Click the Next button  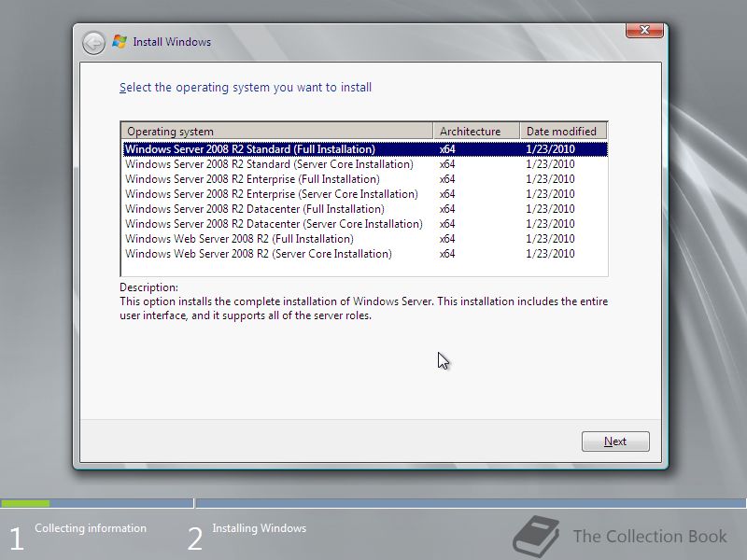(x=615, y=441)
